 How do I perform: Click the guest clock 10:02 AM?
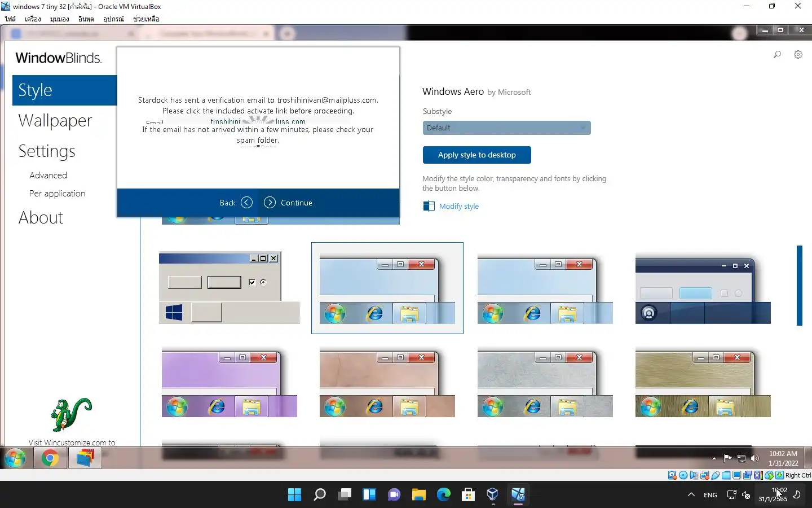tap(783, 453)
